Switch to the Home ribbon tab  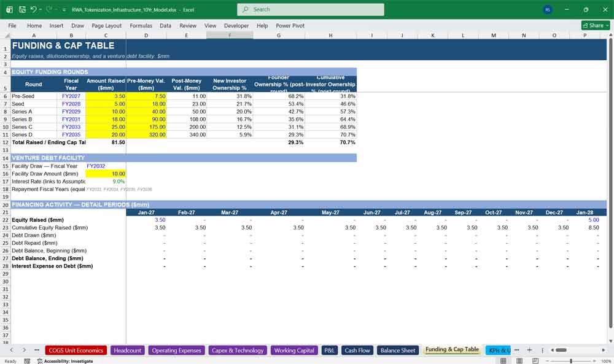tap(34, 25)
